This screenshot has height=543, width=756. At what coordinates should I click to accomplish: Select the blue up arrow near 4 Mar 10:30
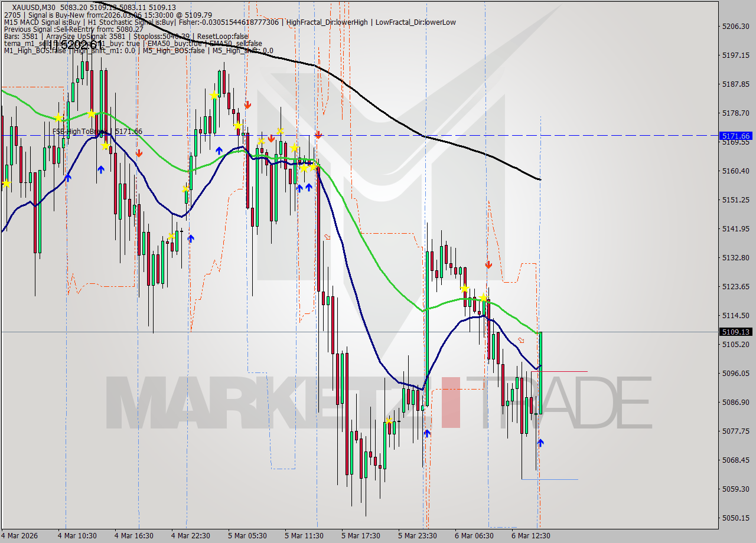pyautogui.click(x=69, y=176)
